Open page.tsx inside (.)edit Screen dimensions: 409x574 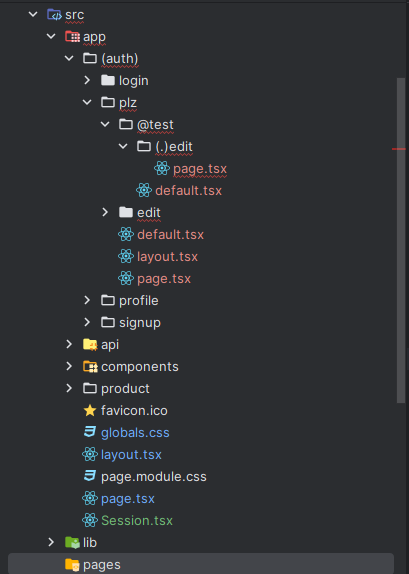click(200, 169)
